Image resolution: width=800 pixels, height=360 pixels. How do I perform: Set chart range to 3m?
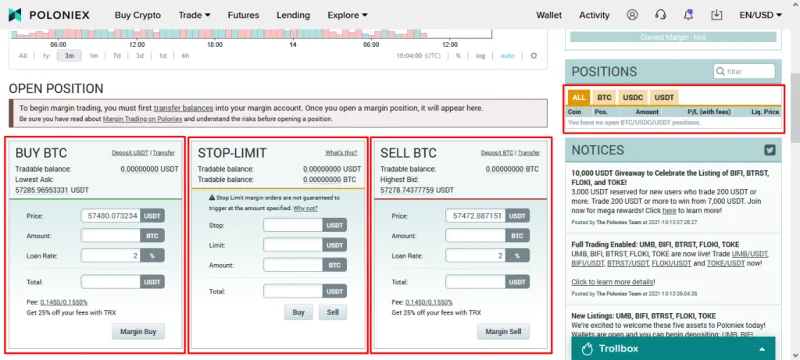(69, 56)
